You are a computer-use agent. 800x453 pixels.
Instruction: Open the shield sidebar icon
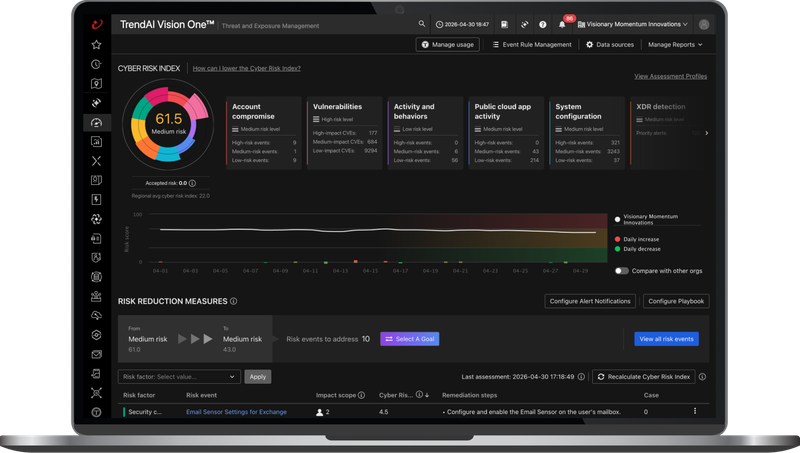[x=96, y=258]
